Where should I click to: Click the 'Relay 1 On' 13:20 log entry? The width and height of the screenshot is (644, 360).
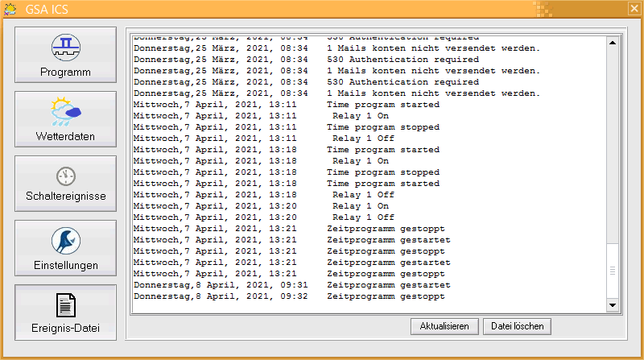(261, 206)
